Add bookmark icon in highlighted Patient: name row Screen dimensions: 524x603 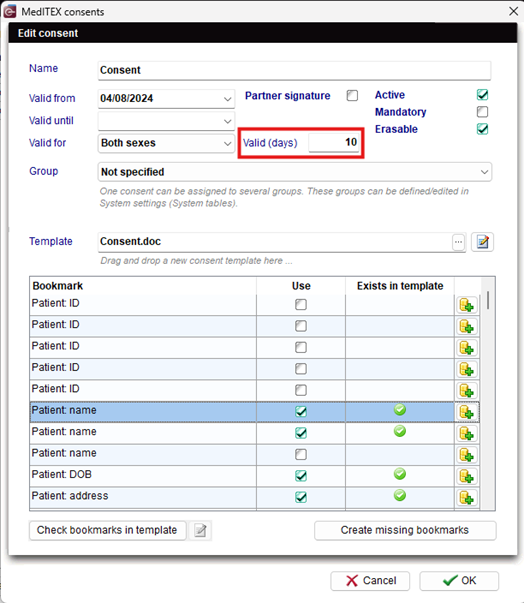[x=466, y=412]
